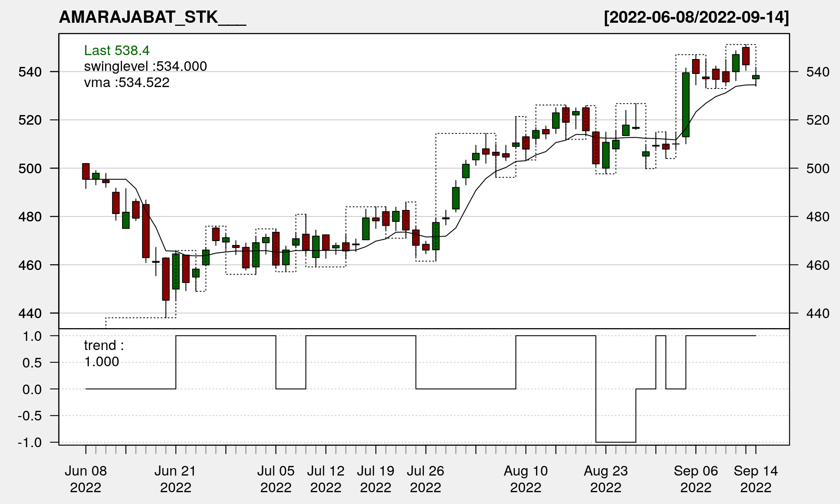Click the swinglevel :534.000 text
Image resolution: width=840 pixels, height=504 pixels.
145,66
